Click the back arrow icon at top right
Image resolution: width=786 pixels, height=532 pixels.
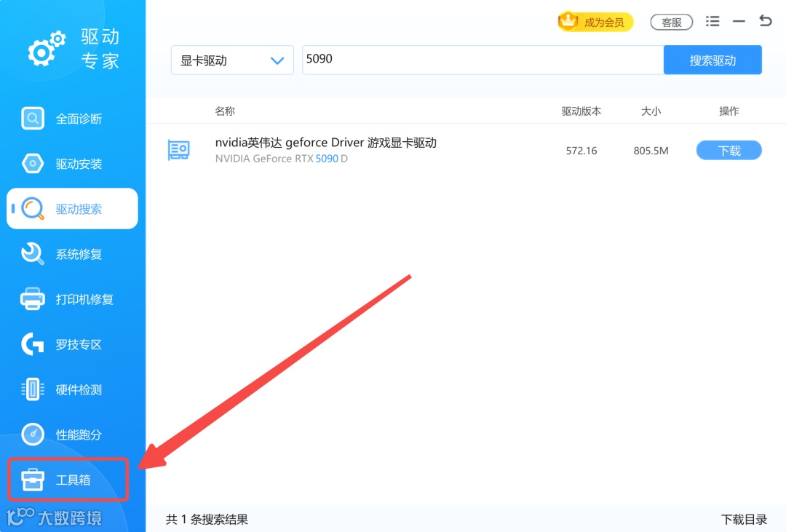click(765, 20)
